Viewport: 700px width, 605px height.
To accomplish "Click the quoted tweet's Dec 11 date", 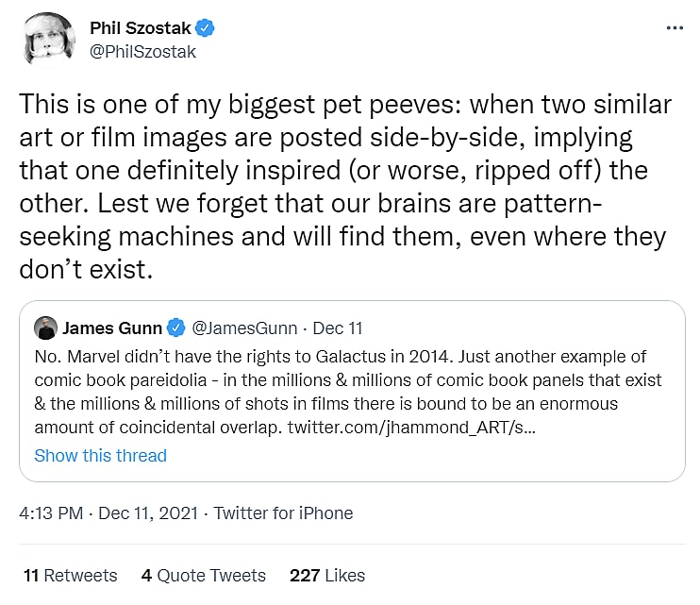I will (338, 328).
